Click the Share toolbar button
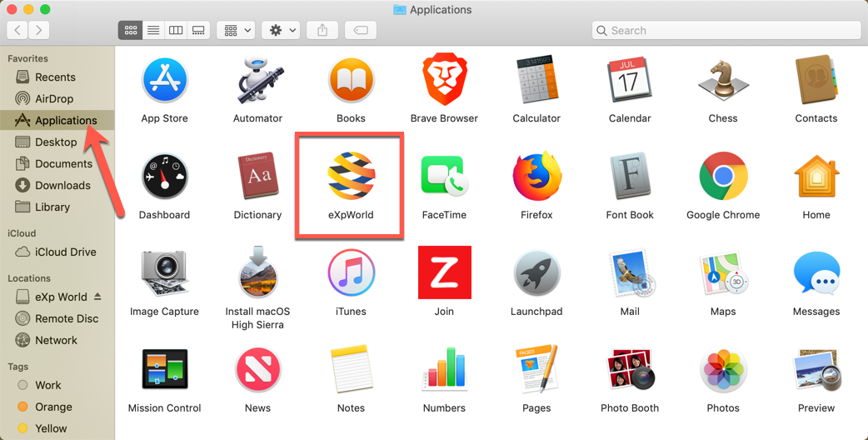868x440 pixels. (322, 31)
